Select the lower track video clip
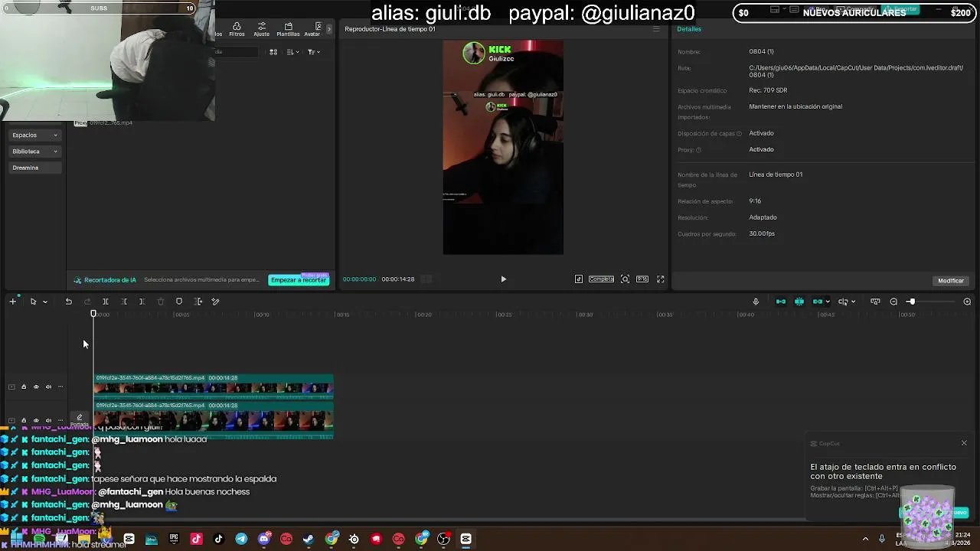The height and width of the screenshot is (551, 980). point(213,419)
